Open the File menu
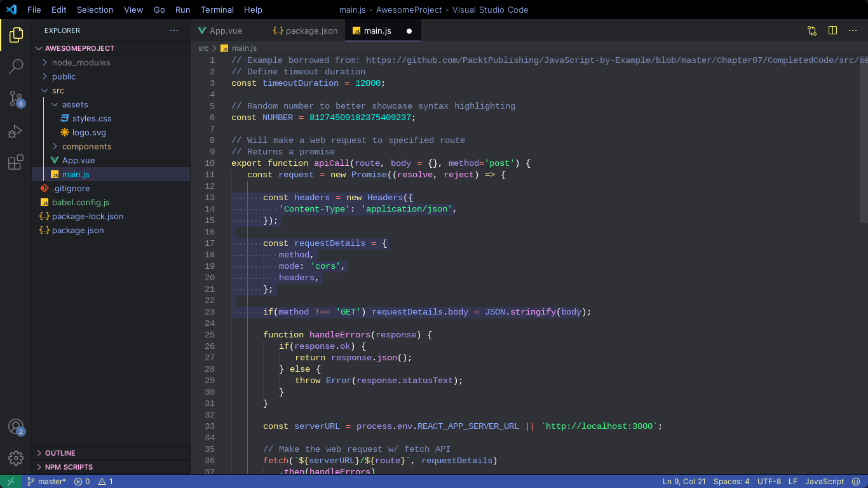The width and height of the screenshot is (868, 488). tap(34, 10)
